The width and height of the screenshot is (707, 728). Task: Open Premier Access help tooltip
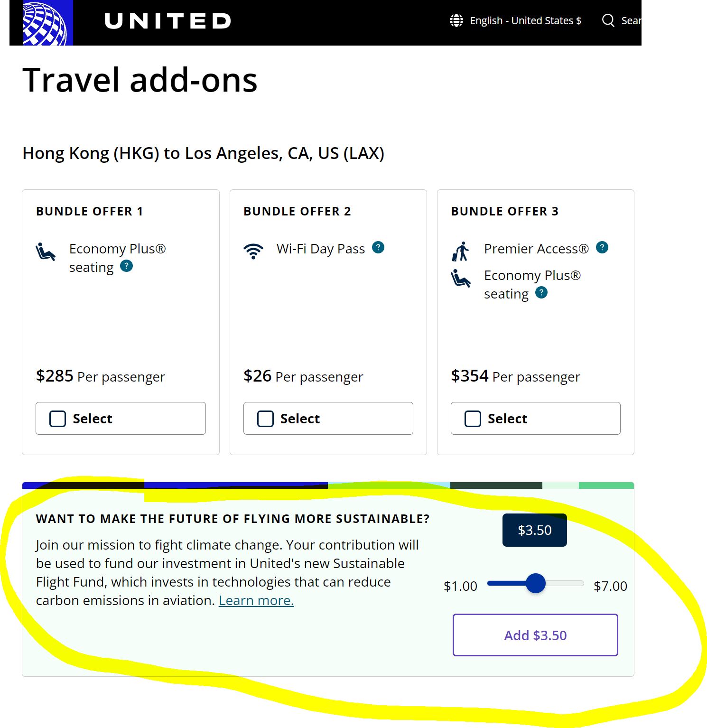click(602, 247)
